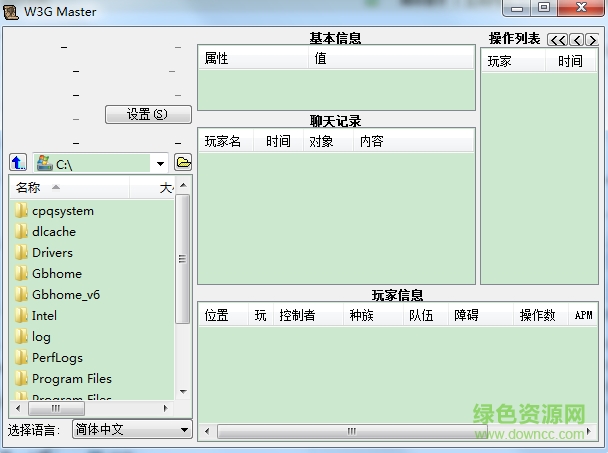Screen dimensions: 608x453
Task: Click the 玩家名 column header
Action: [x=226, y=141]
